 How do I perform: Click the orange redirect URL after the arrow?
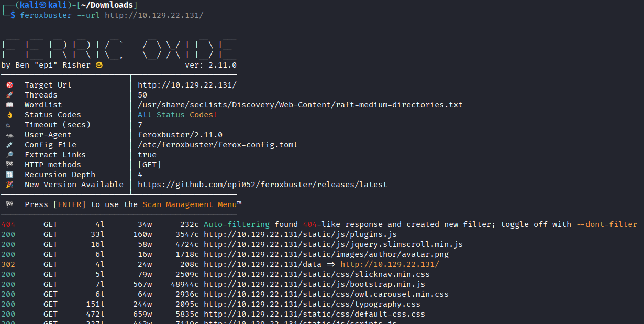391,264
